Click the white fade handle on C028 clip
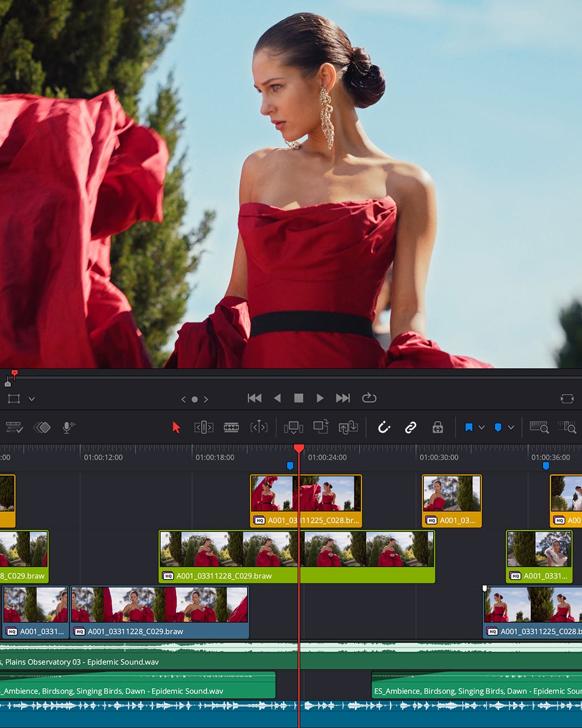The height and width of the screenshot is (728, 582). [484, 588]
